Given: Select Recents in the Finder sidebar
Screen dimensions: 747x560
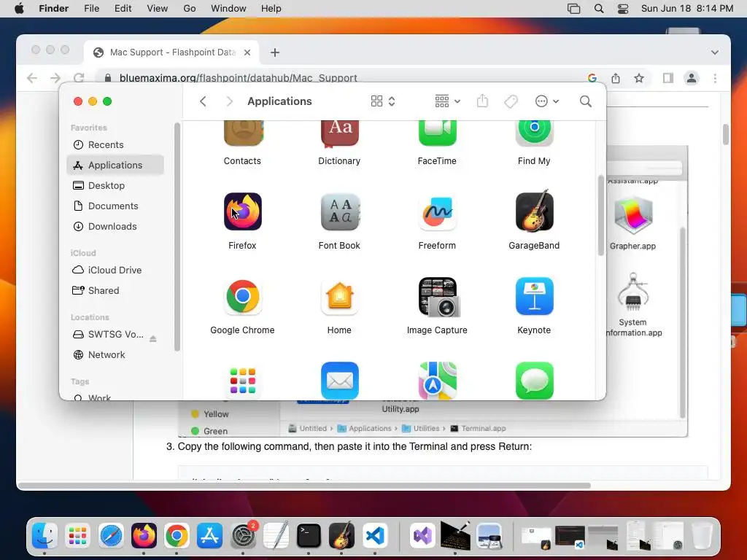Looking at the screenshot, I should click(115, 145).
